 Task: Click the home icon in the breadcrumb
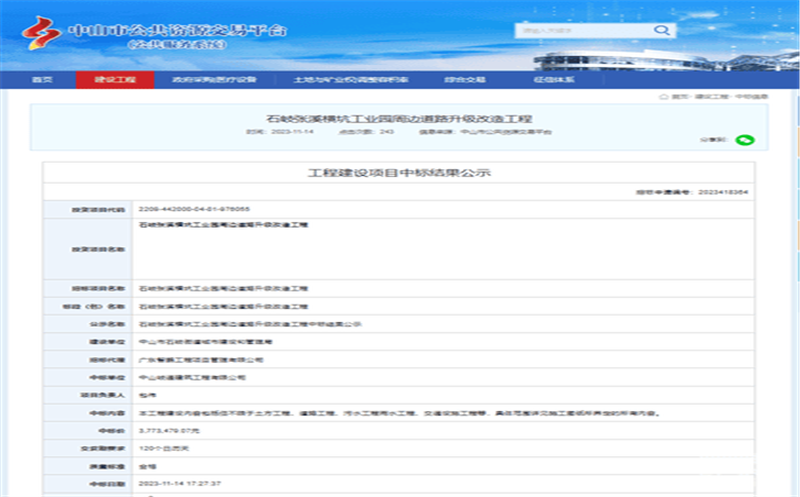[x=663, y=97]
